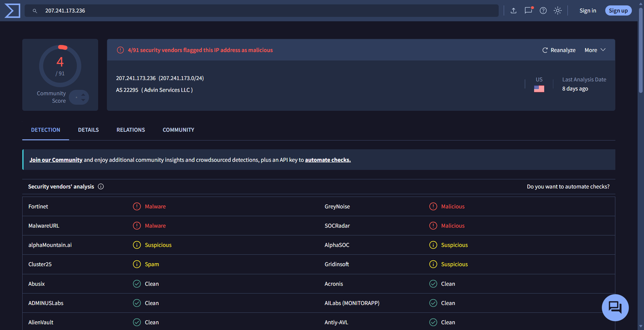The height and width of the screenshot is (330, 644).
Task: Click Antiy-AVL's Clean checkmark icon
Action: 433,322
